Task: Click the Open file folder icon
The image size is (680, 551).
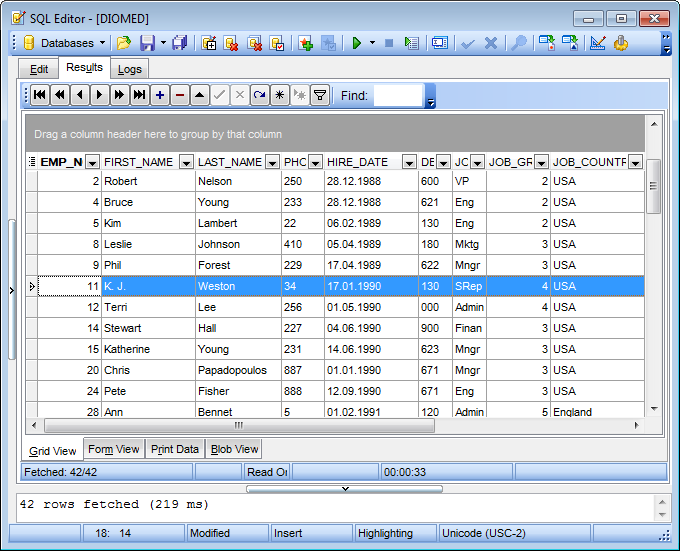Action: pyautogui.click(x=124, y=43)
